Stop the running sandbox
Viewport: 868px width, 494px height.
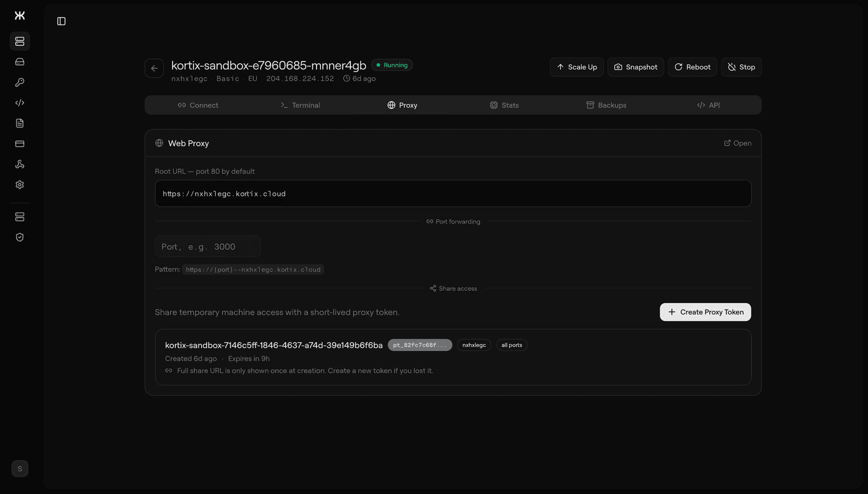point(741,67)
